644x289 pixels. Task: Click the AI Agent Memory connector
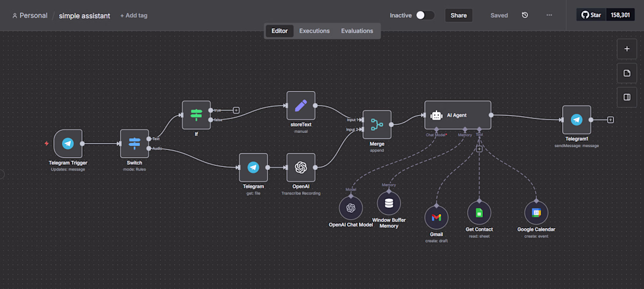click(465, 130)
